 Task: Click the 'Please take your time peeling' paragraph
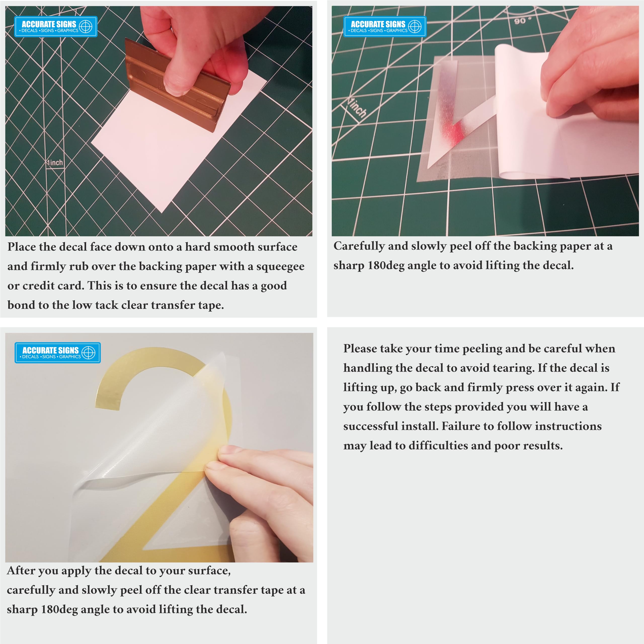coord(481,397)
